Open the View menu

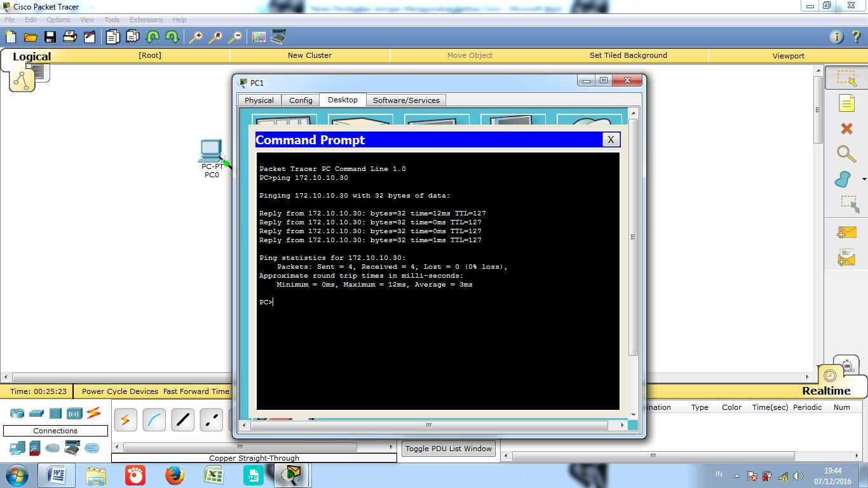(x=87, y=20)
